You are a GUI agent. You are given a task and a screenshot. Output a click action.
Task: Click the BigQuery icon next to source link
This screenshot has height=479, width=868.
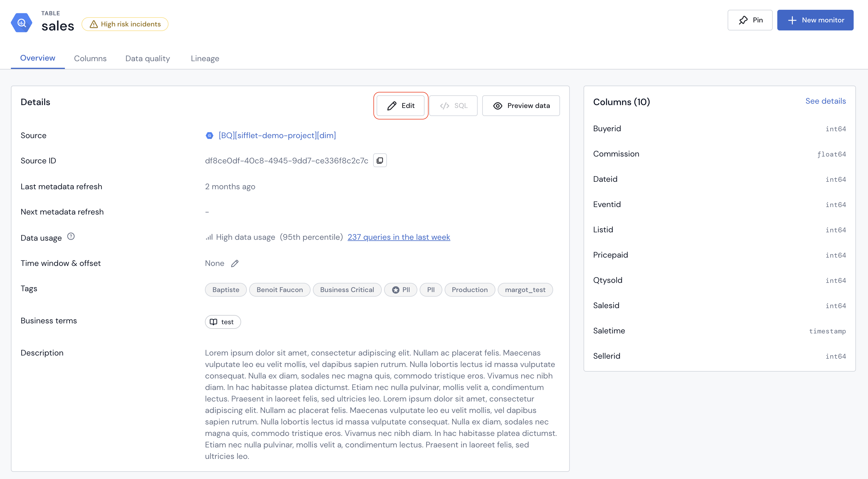[x=210, y=136]
